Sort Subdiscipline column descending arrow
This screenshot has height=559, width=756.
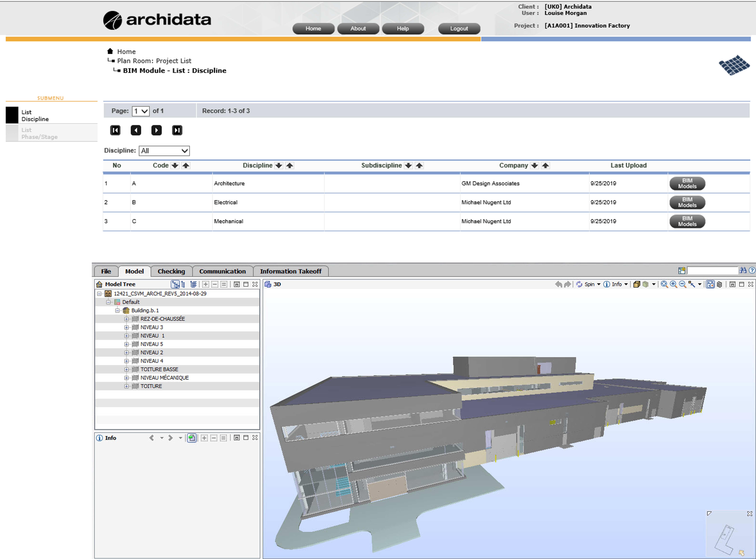coord(408,165)
